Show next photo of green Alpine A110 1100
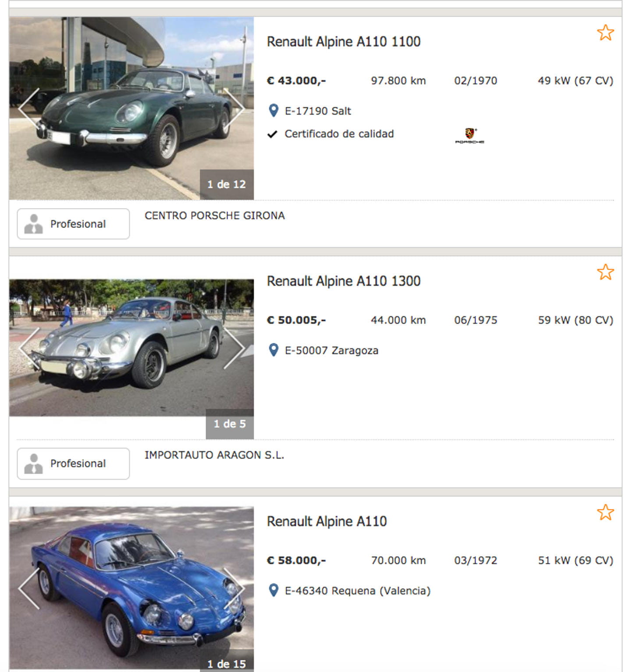The width and height of the screenshot is (631, 672). pyautogui.click(x=234, y=109)
